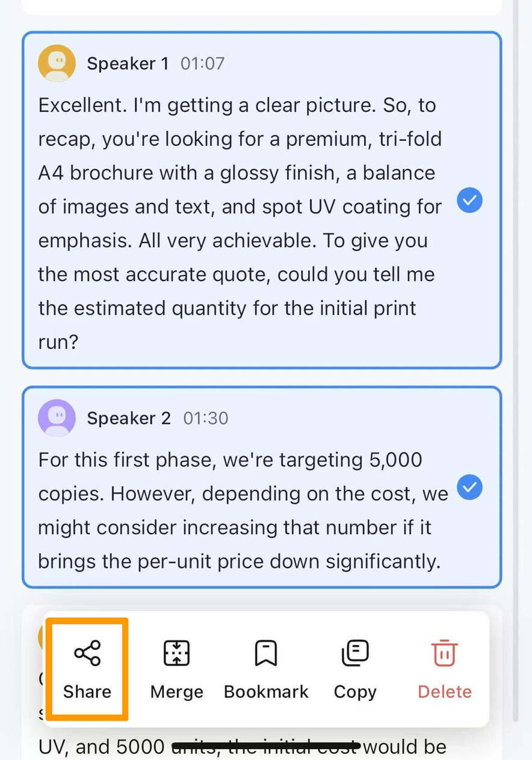Image resolution: width=532 pixels, height=760 pixels.
Task: Deselect the Speaker 1 message checkmark
Action: click(x=469, y=200)
